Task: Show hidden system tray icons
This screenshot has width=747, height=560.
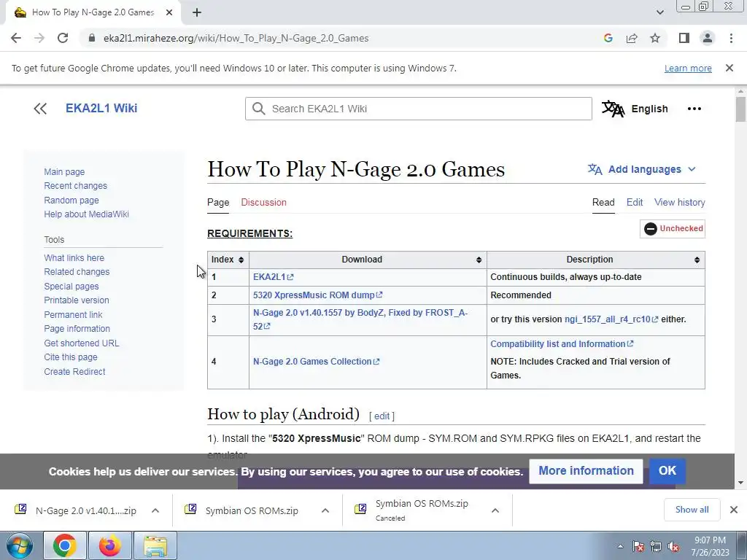Action: (x=620, y=546)
